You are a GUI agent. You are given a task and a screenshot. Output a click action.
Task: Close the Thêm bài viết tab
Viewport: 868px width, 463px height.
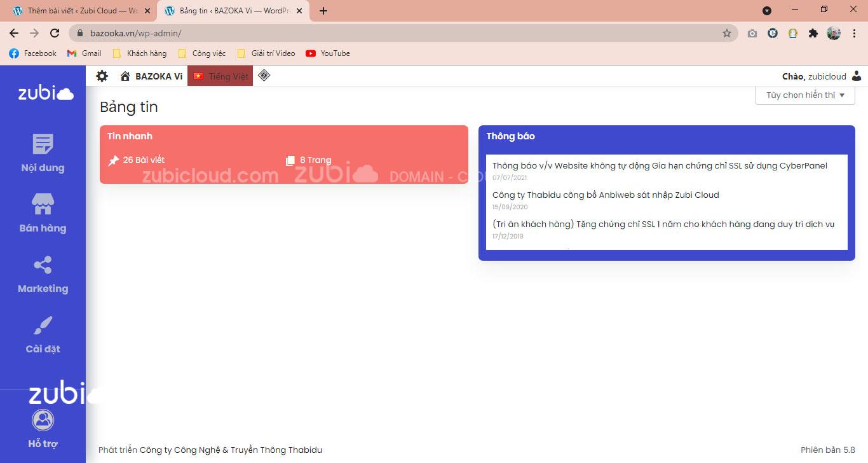tap(148, 11)
